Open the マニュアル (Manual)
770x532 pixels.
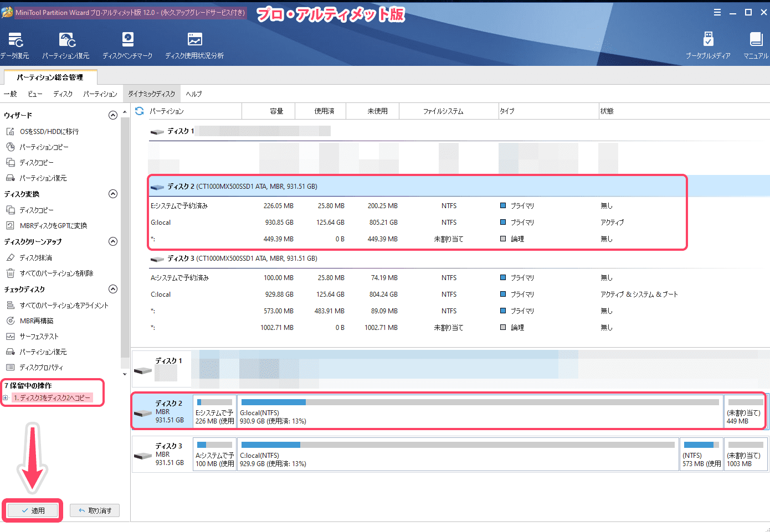tap(756, 45)
